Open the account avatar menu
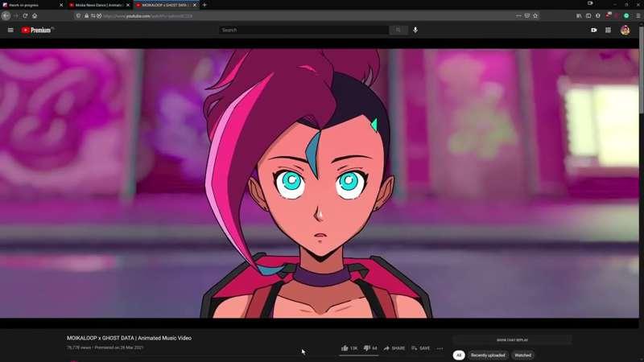Viewport: 644px width, 362px height. [x=625, y=30]
